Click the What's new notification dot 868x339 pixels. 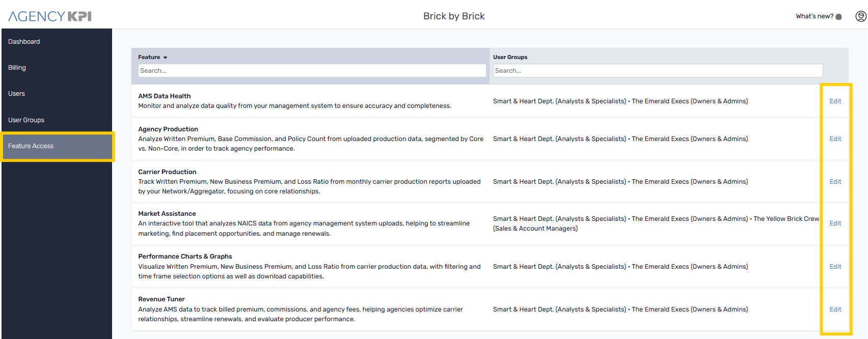838,17
